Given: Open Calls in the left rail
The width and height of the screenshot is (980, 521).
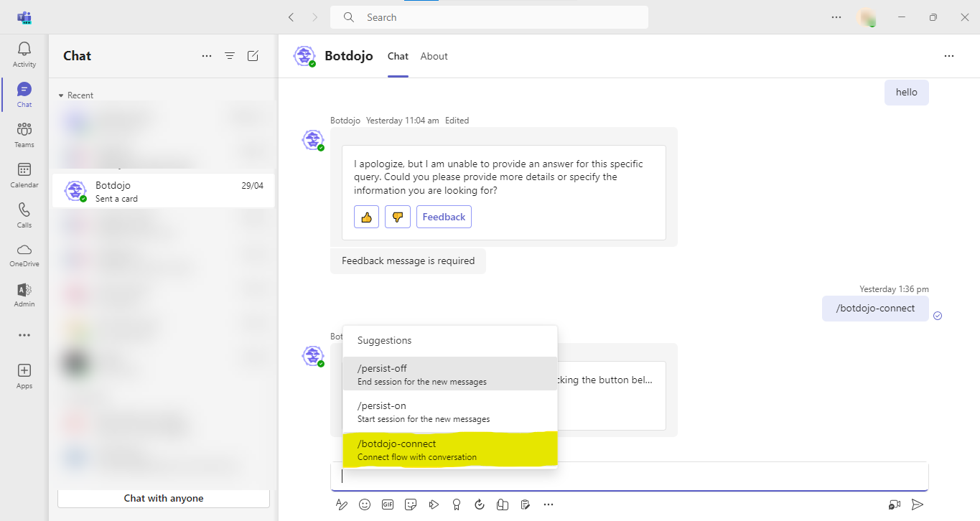Looking at the screenshot, I should click(24, 215).
